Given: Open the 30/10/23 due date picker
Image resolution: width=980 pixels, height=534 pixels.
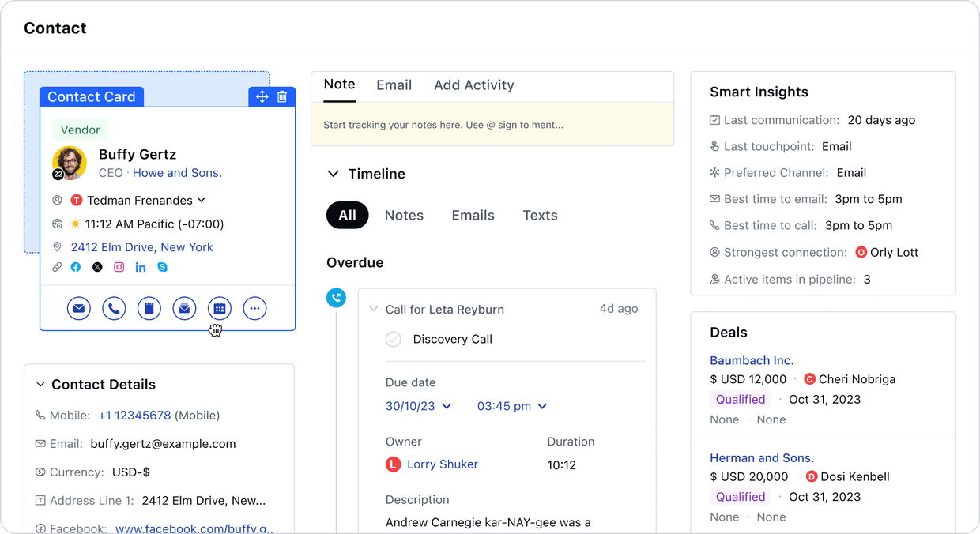Looking at the screenshot, I should coord(418,406).
